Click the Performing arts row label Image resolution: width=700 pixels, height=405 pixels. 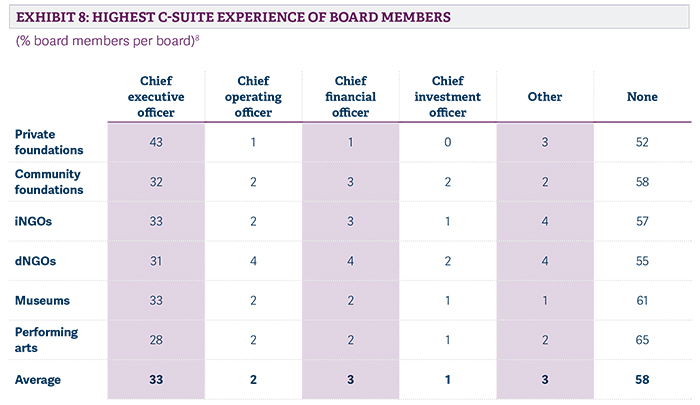pyautogui.click(x=46, y=339)
